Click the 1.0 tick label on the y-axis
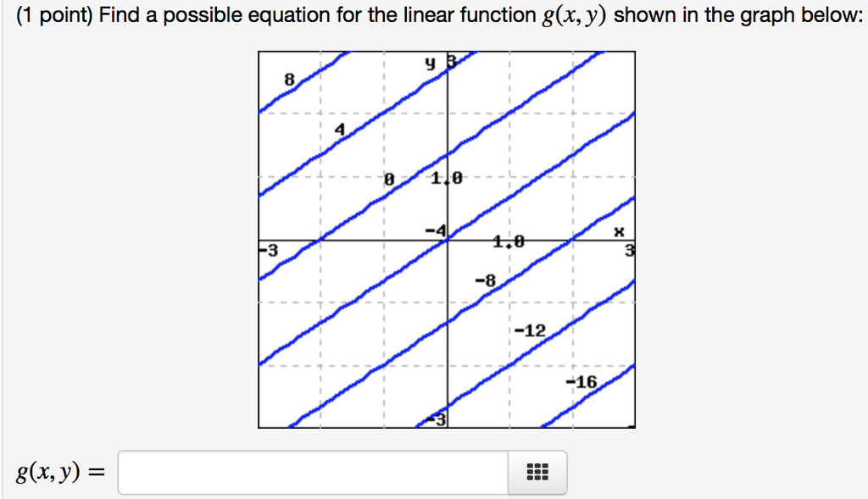 [447, 180]
